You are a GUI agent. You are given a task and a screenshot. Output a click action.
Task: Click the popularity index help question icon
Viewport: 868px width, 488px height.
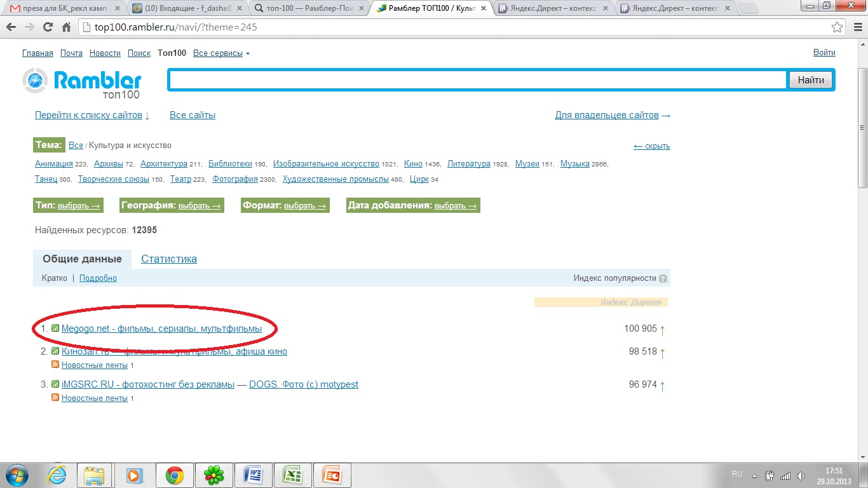pyautogui.click(x=663, y=278)
